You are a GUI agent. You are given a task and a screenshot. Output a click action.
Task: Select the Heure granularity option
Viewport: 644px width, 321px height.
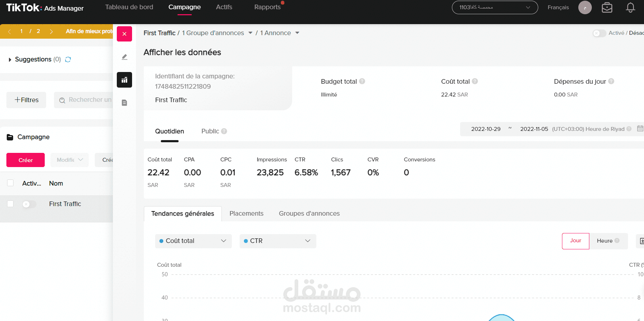[608, 241]
